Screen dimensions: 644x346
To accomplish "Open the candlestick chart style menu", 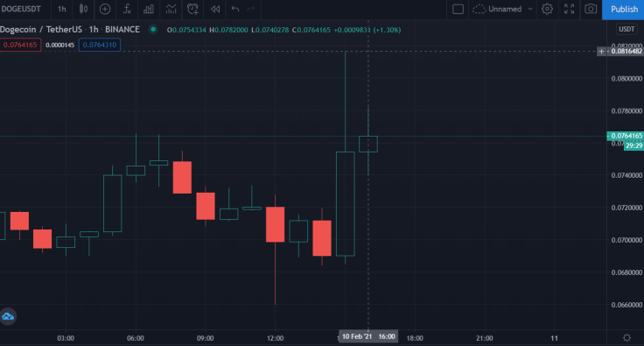I will click(83, 9).
